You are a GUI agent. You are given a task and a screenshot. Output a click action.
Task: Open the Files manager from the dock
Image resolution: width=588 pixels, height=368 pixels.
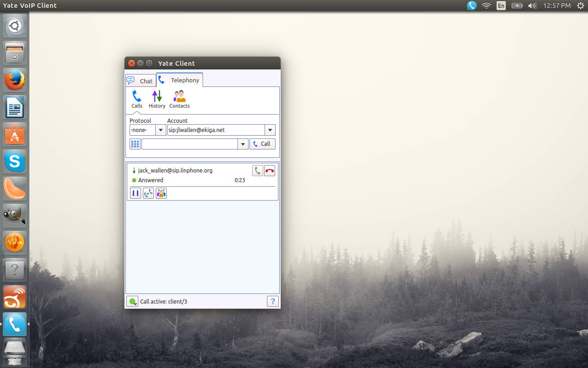15,53
